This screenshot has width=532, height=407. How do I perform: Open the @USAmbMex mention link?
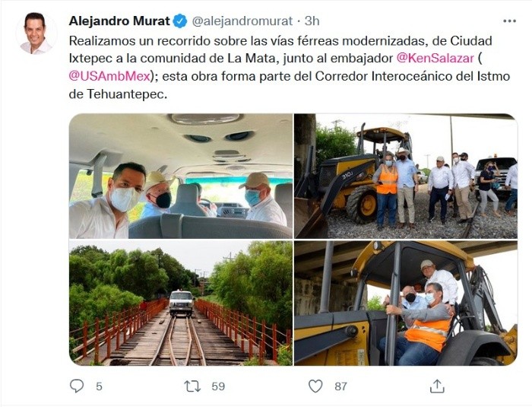(x=109, y=76)
